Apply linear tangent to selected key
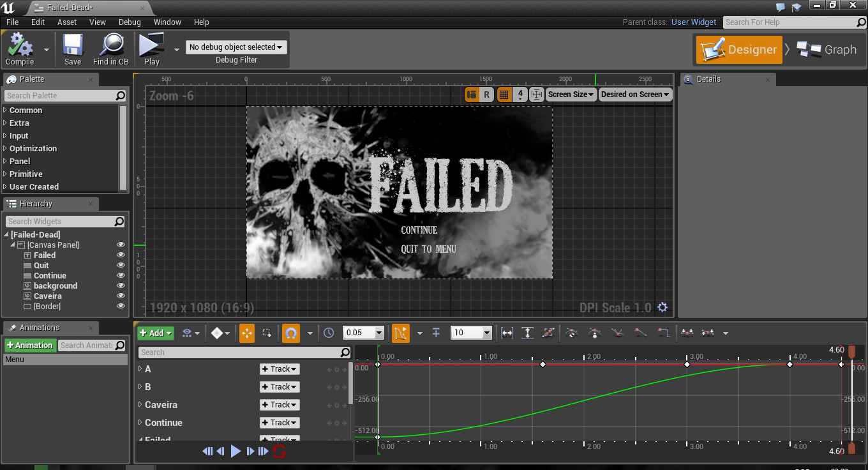Image resolution: width=868 pixels, height=470 pixels. click(640, 333)
